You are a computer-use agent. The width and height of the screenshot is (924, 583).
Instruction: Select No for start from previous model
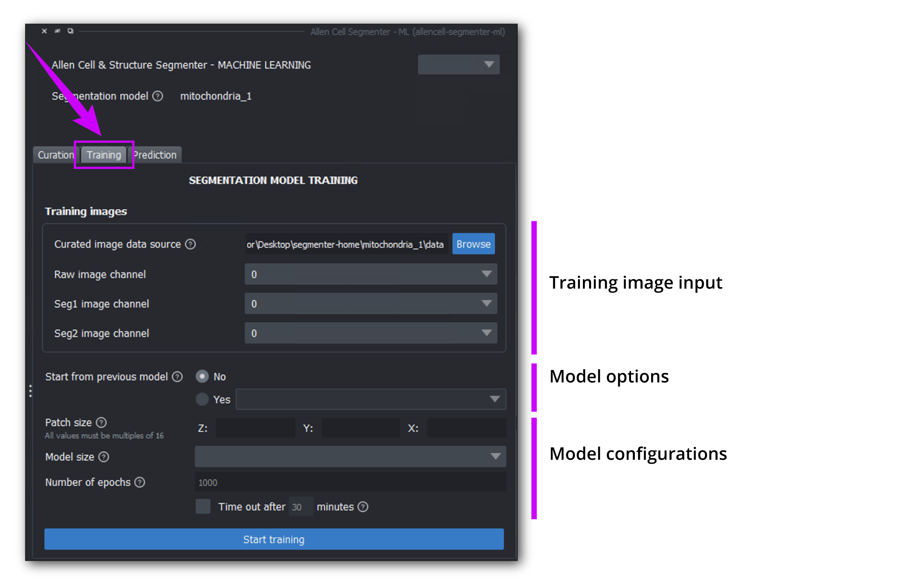[202, 376]
